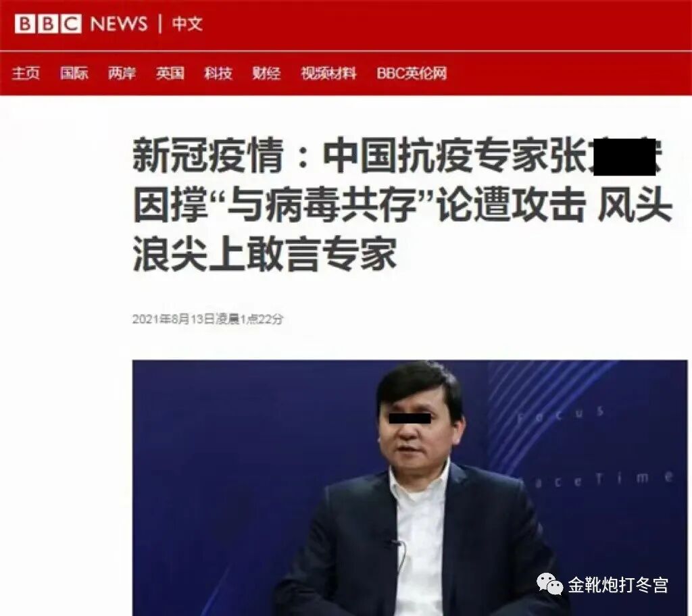Visit the BBC英伦网 link
Screen dimensions: 692x616
(412, 73)
